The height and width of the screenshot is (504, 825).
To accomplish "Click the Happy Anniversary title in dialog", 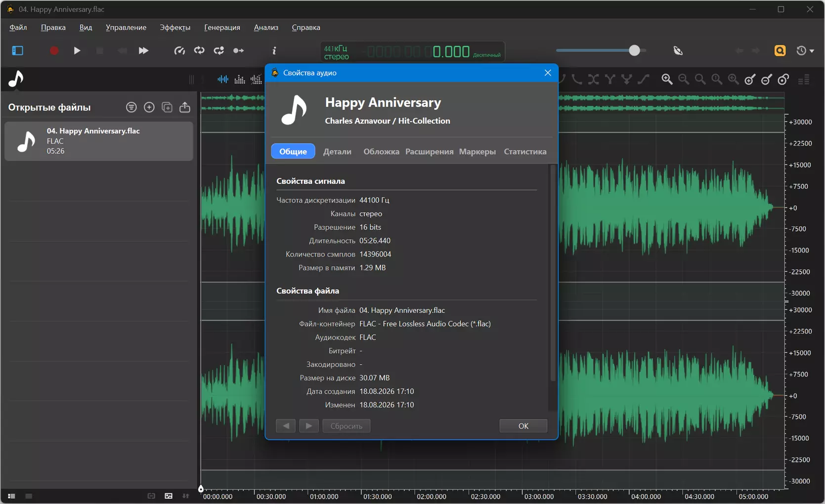I will click(x=383, y=102).
